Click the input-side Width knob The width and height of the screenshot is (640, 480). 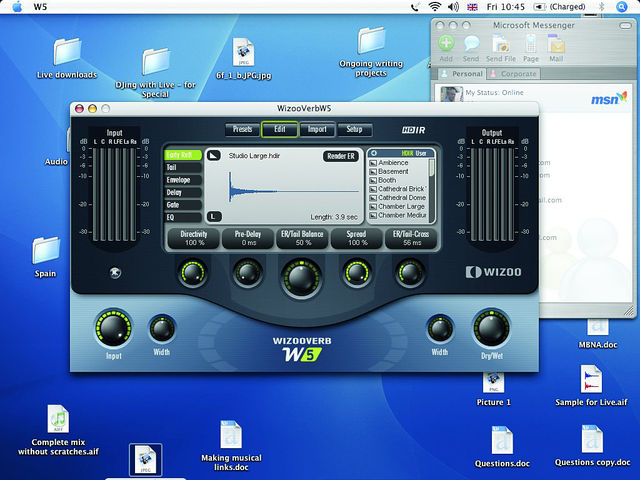point(162,329)
